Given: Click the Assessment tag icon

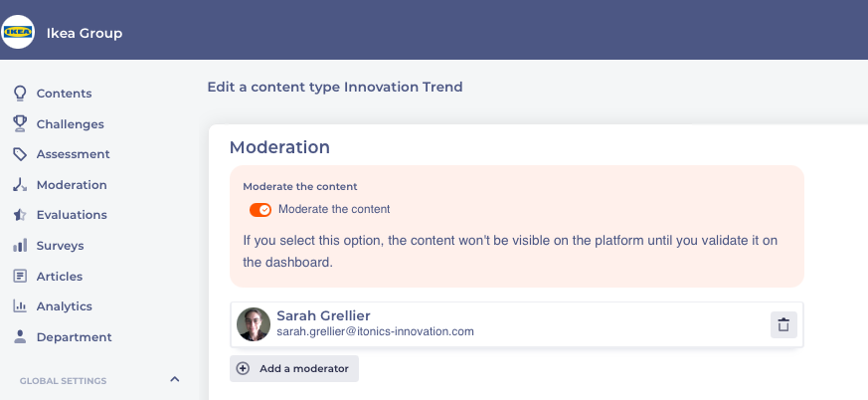Looking at the screenshot, I should [19, 154].
